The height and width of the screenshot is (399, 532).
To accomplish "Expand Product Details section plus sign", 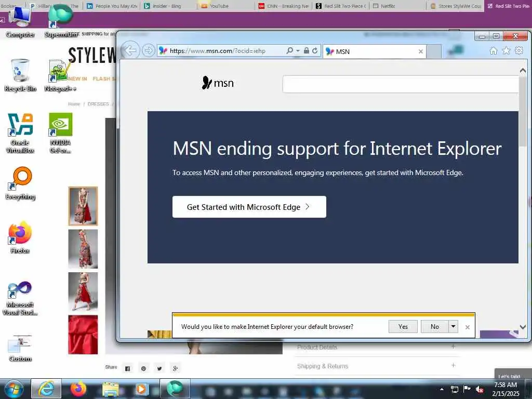I will pos(453,347).
